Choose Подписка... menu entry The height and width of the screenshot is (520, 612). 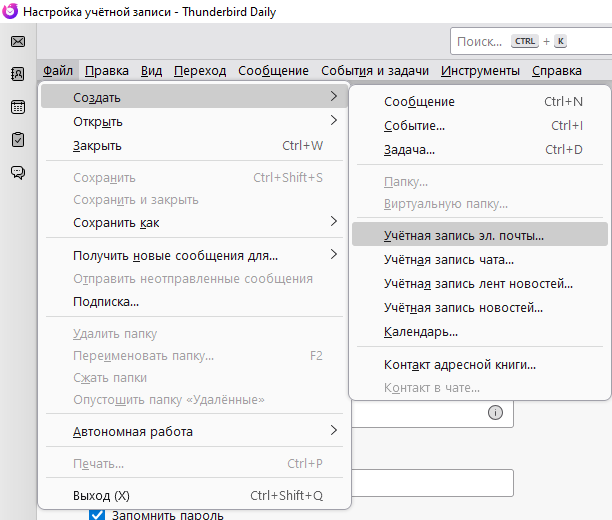pos(194,301)
